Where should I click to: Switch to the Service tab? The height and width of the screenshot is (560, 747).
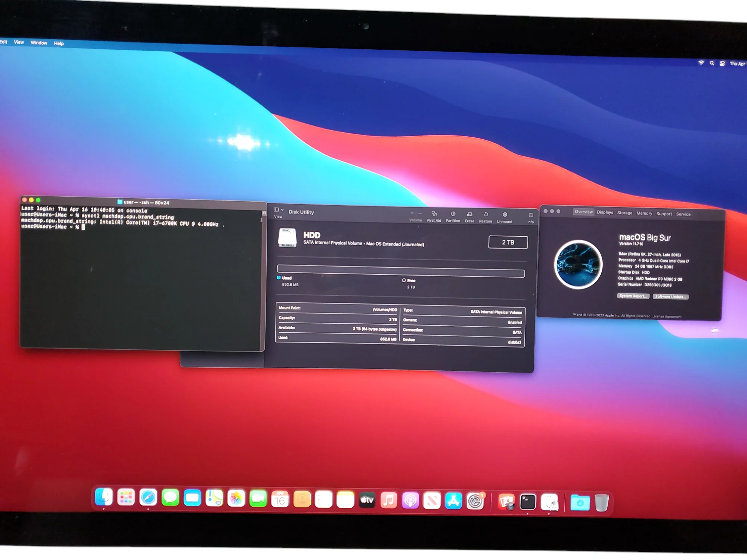pos(684,214)
